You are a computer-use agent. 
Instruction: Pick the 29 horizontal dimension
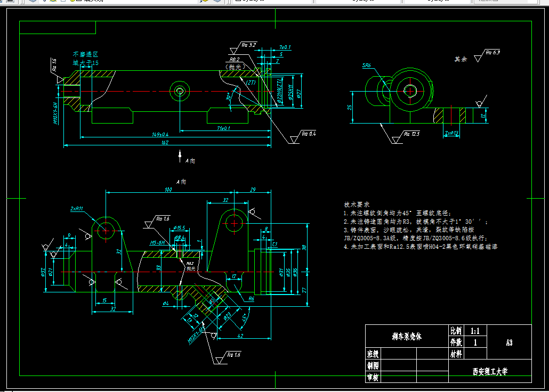(x=253, y=190)
